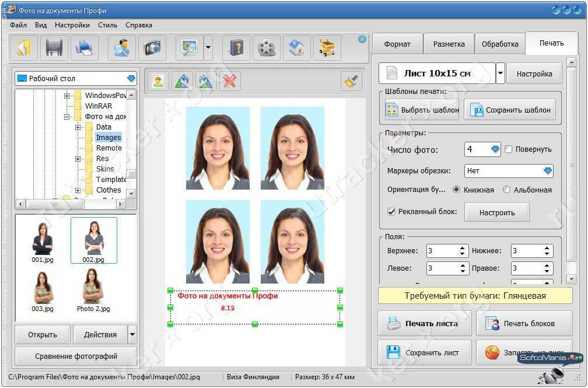Click Сравнение фотографий button
Viewport: 588px width, 388px height.
76,356
